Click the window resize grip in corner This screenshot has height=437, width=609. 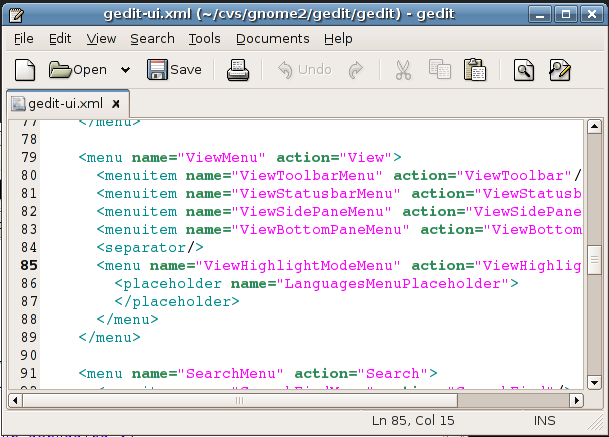click(595, 421)
